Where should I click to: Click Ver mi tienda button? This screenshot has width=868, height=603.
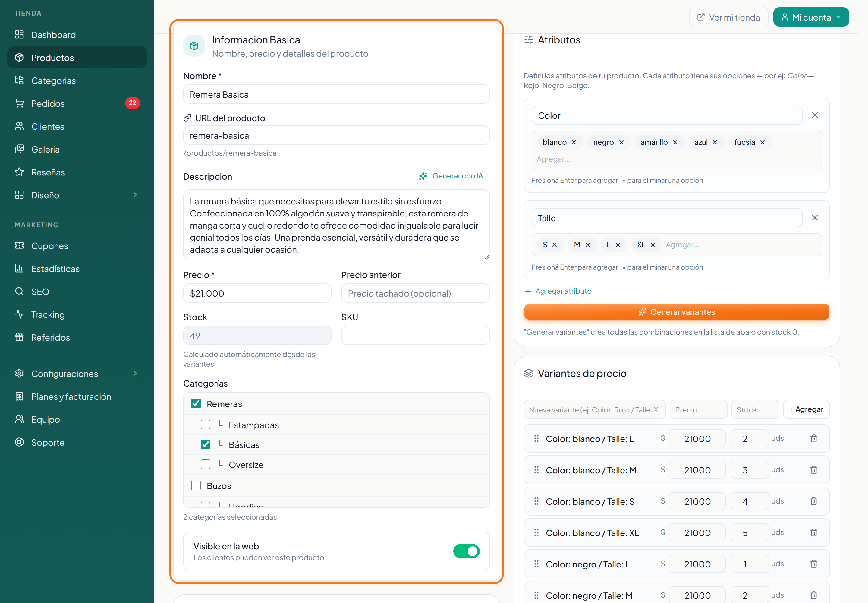728,17
